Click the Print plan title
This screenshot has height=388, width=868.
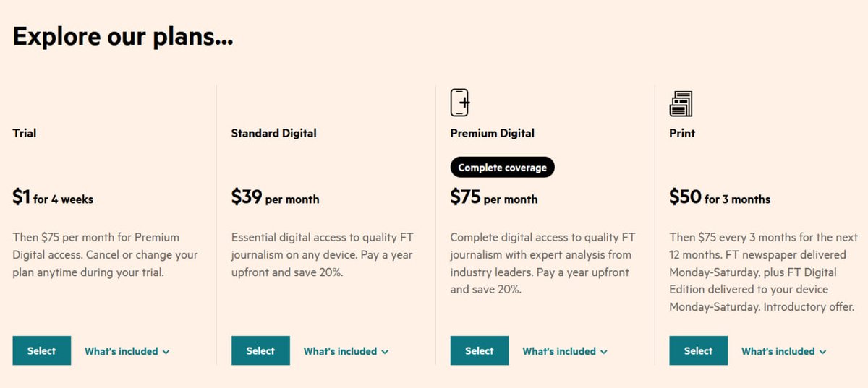click(682, 133)
